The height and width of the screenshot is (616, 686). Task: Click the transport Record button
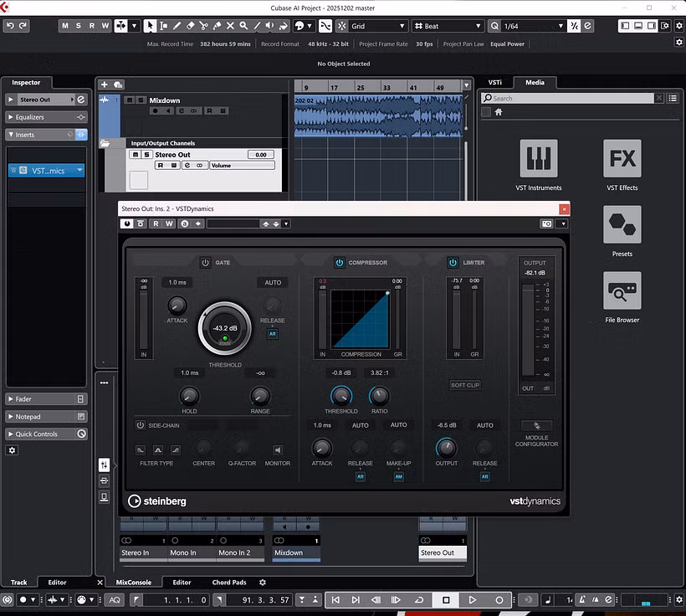499,600
